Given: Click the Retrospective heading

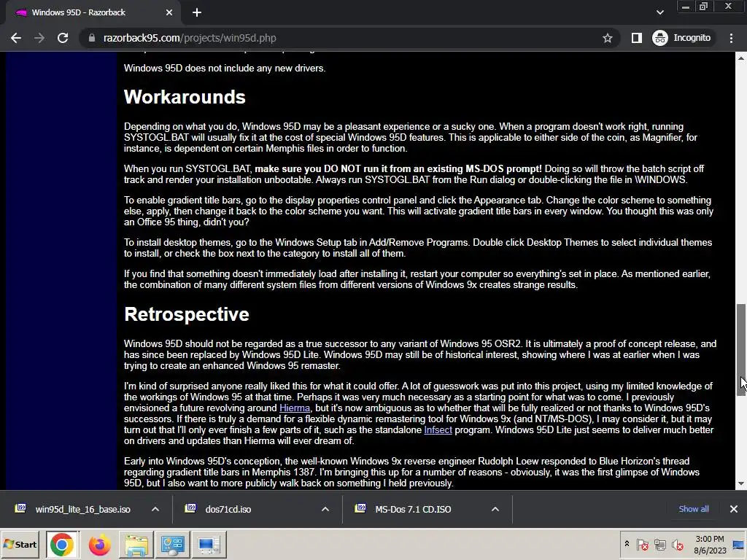Looking at the screenshot, I should (187, 314).
